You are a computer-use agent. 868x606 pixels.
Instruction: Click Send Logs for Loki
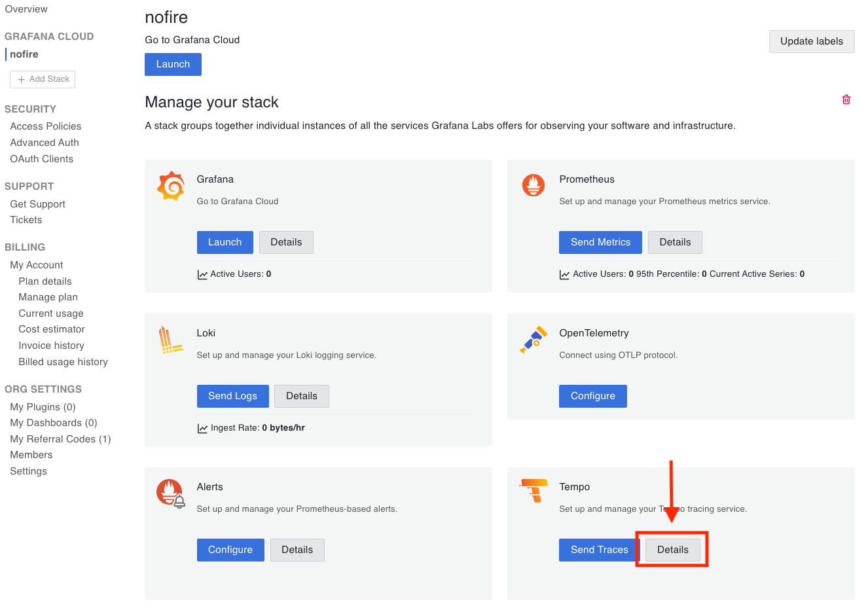(x=232, y=396)
